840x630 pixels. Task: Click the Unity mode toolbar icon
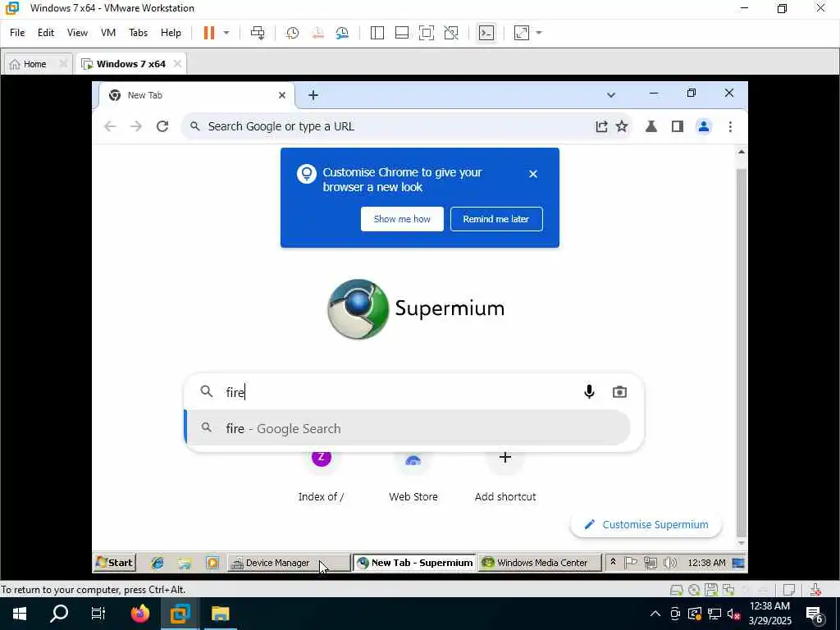point(451,33)
